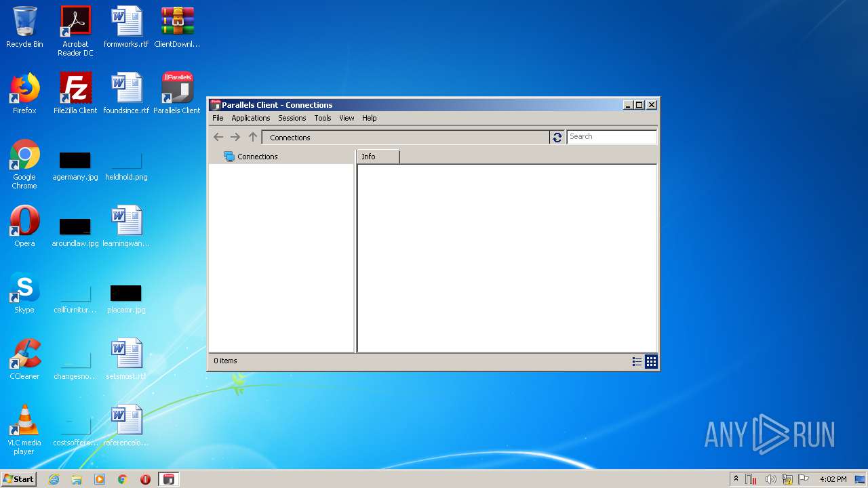Image resolution: width=868 pixels, height=488 pixels.
Task: Select agermany.jpg thumbnail
Action: click(75, 166)
